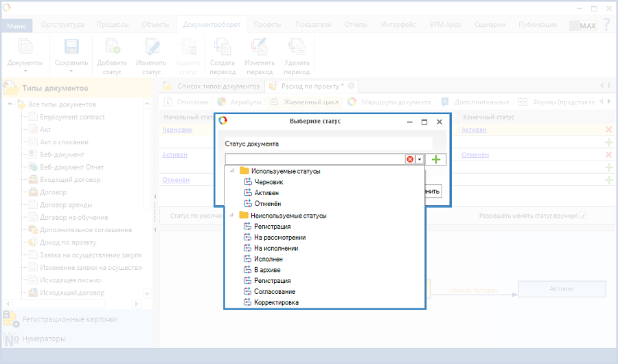Delete the Черновик transition row with red X

click(x=608, y=129)
